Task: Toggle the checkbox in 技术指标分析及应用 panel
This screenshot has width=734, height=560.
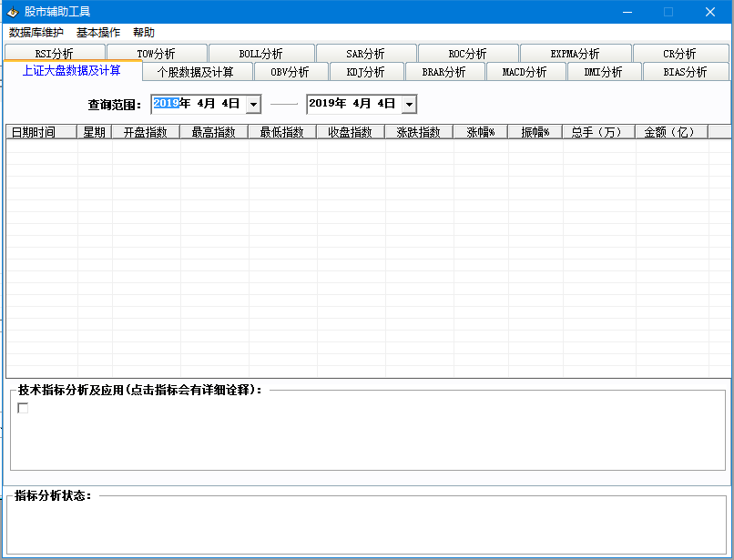Action: click(x=23, y=408)
